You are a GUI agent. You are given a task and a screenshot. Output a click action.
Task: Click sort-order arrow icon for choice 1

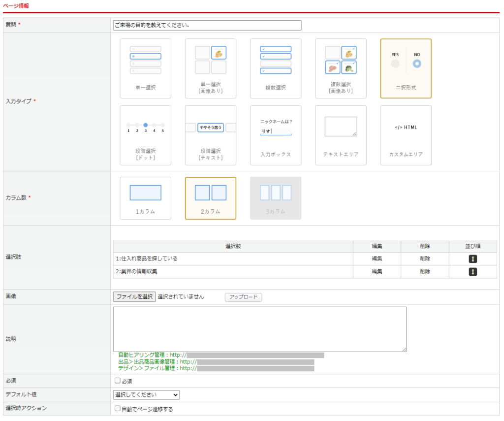click(x=472, y=259)
